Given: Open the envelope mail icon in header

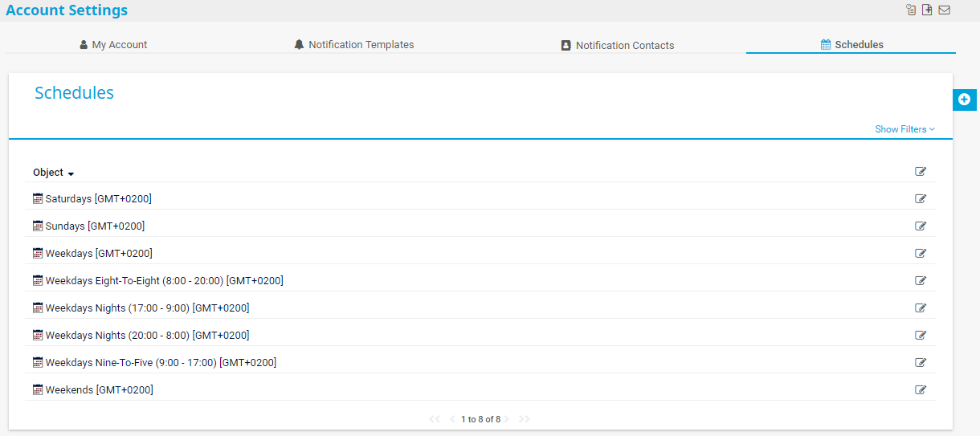Looking at the screenshot, I should coord(944,10).
